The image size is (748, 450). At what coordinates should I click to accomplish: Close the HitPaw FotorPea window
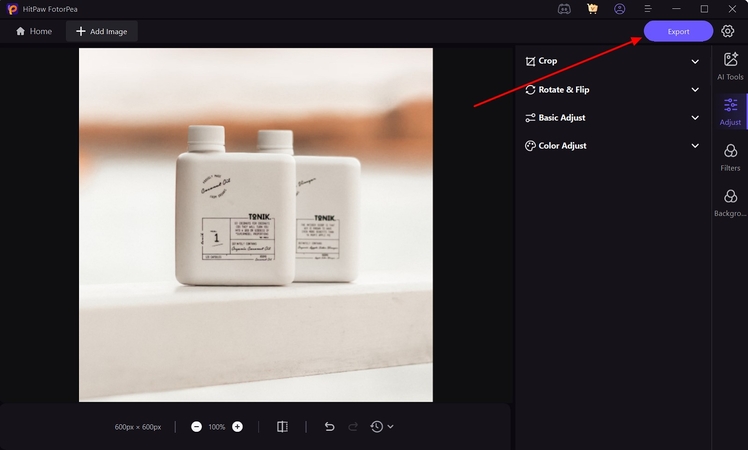[732, 9]
